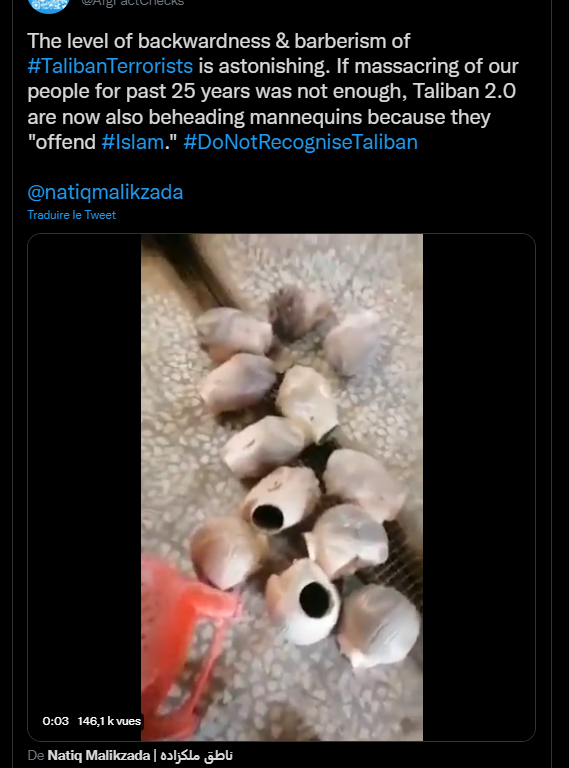Click Traduire le Tweet
Image resolution: width=569 pixels, height=768 pixels.
pos(71,215)
